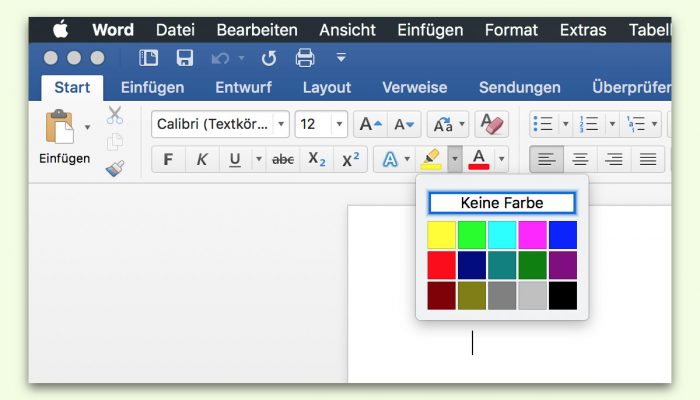
Task: Open change case dropdown arrow
Action: (462, 124)
